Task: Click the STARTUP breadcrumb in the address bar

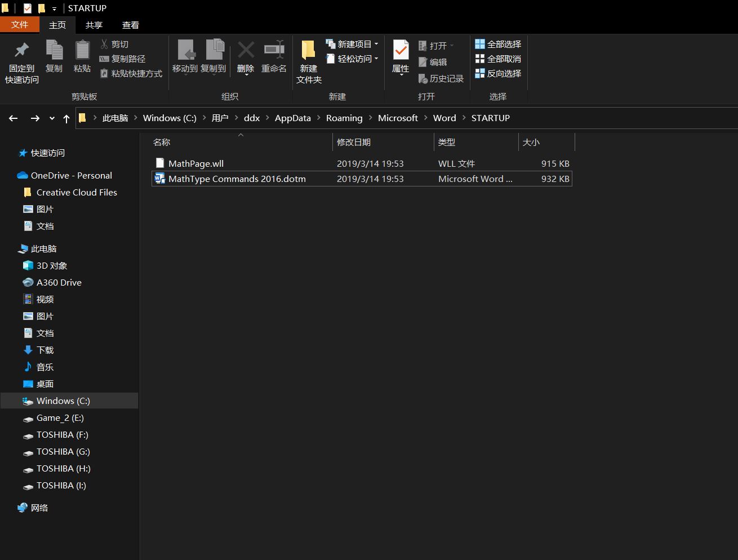Action: coord(491,118)
